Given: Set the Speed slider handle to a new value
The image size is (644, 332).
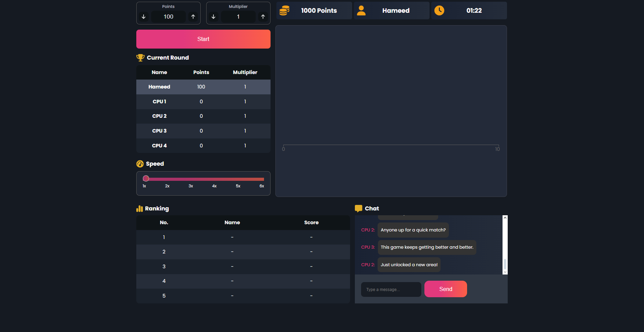Looking at the screenshot, I should (x=146, y=178).
